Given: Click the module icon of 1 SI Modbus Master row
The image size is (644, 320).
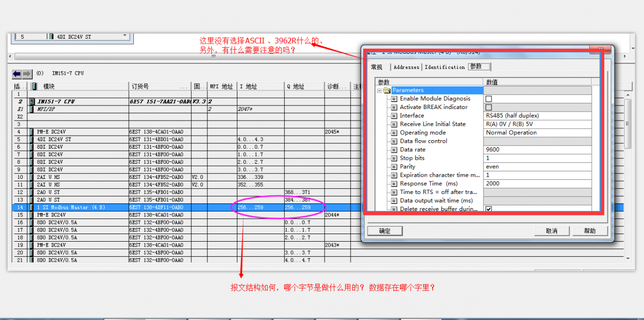Looking at the screenshot, I should 32,207.
